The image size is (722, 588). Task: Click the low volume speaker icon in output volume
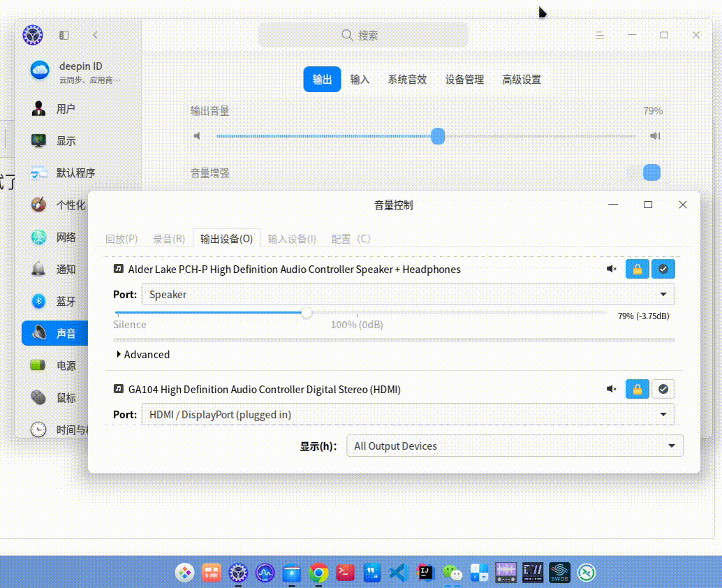click(197, 136)
